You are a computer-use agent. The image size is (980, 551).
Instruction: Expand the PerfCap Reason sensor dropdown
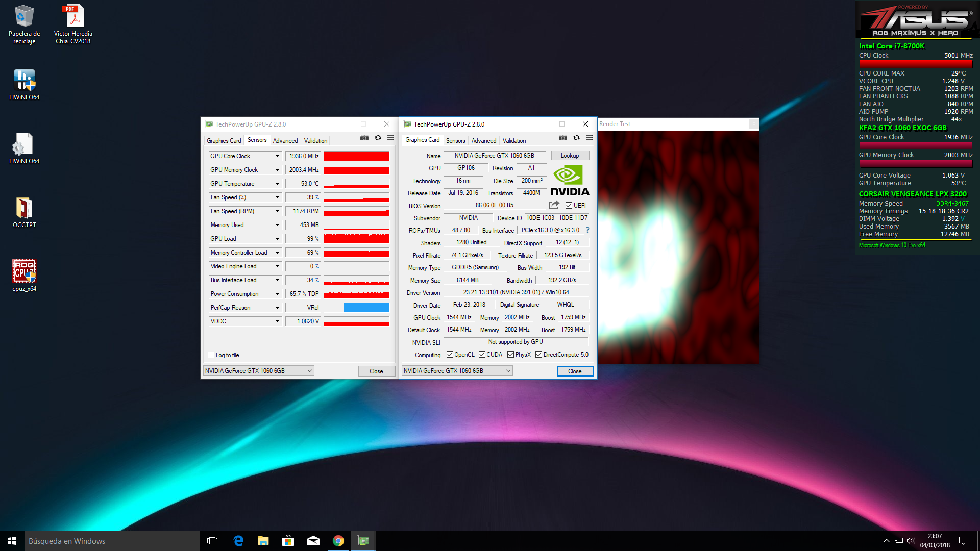(x=277, y=308)
